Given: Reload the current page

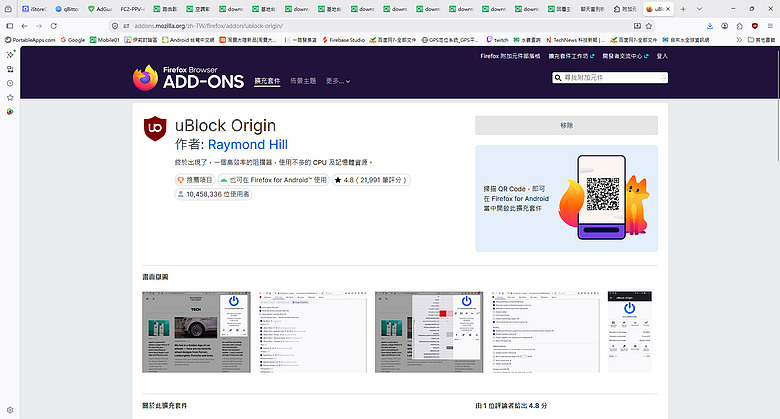Looking at the screenshot, I should 54,26.
